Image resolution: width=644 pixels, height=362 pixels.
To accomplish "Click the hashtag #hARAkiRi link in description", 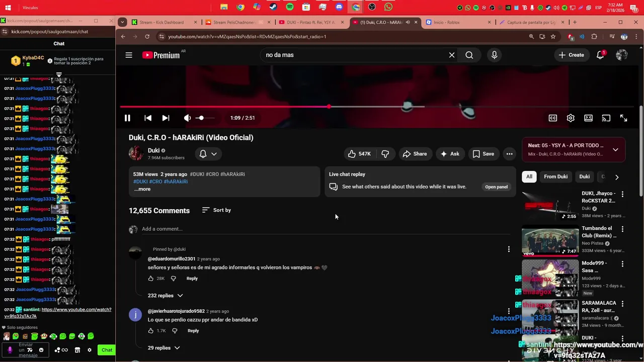I will click(x=176, y=182).
